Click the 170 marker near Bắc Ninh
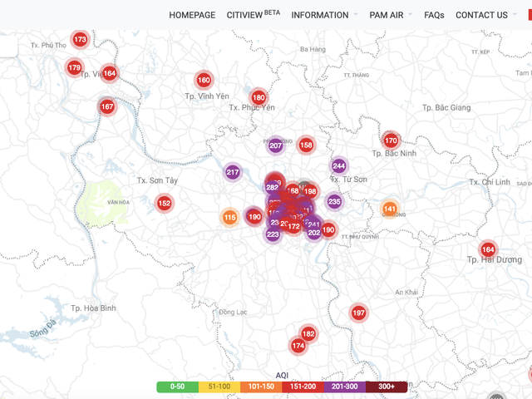The height and width of the screenshot is (399, 532). coord(391,140)
